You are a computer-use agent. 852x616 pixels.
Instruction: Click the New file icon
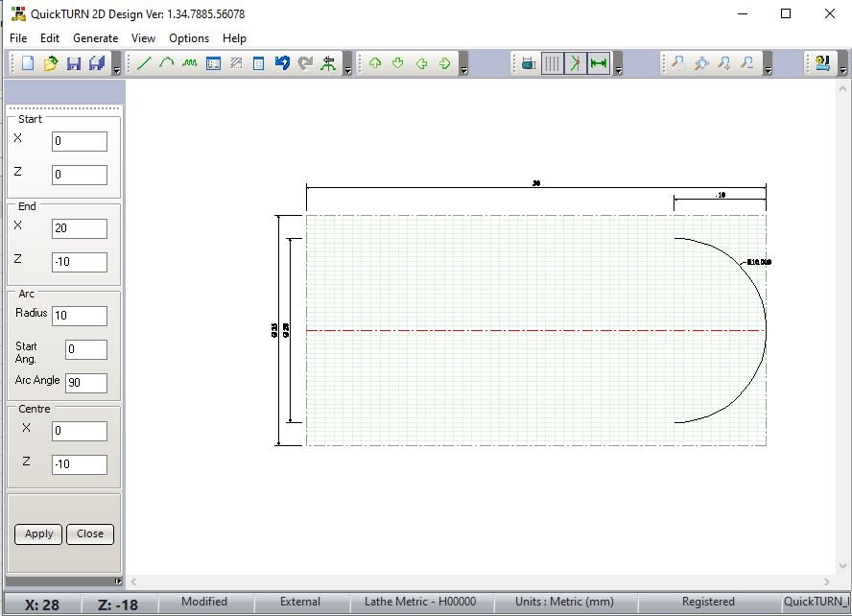click(28, 63)
